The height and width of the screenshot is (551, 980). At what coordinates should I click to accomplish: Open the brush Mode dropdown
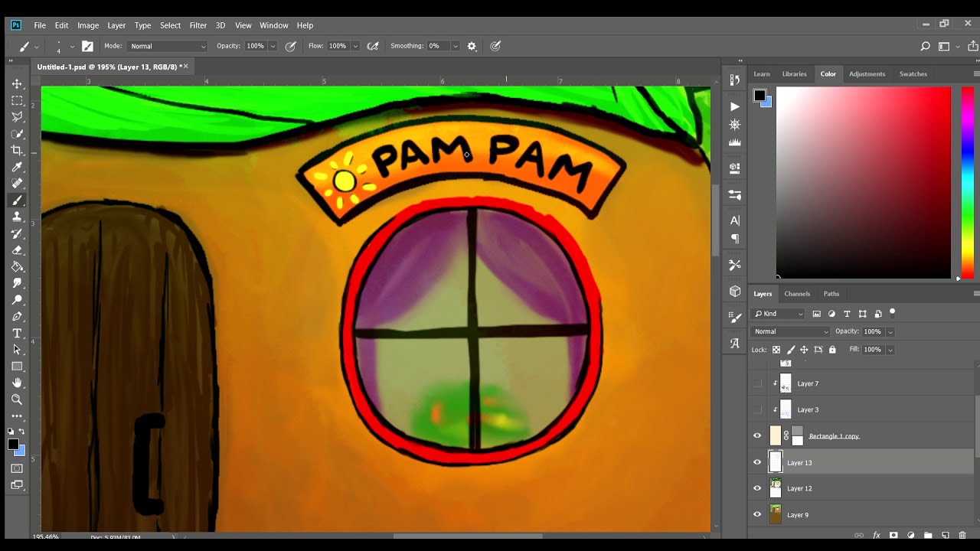tap(168, 46)
